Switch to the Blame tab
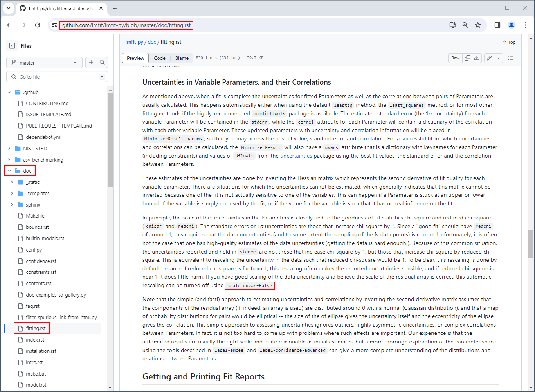Screen dimensions: 535x392 click(182, 58)
